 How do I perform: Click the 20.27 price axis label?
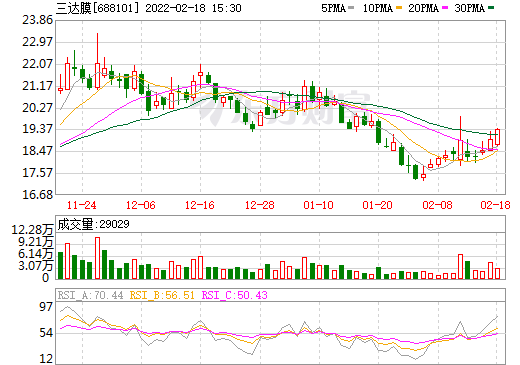click(x=37, y=107)
